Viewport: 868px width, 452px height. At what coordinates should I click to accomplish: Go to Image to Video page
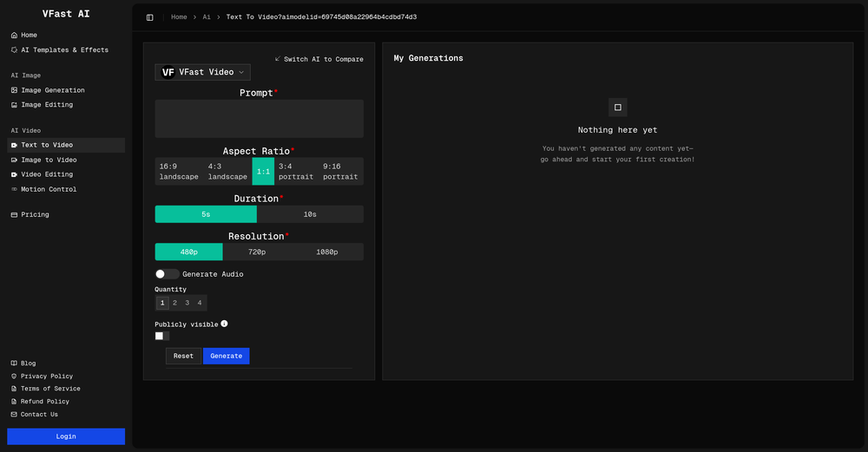[49, 160]
